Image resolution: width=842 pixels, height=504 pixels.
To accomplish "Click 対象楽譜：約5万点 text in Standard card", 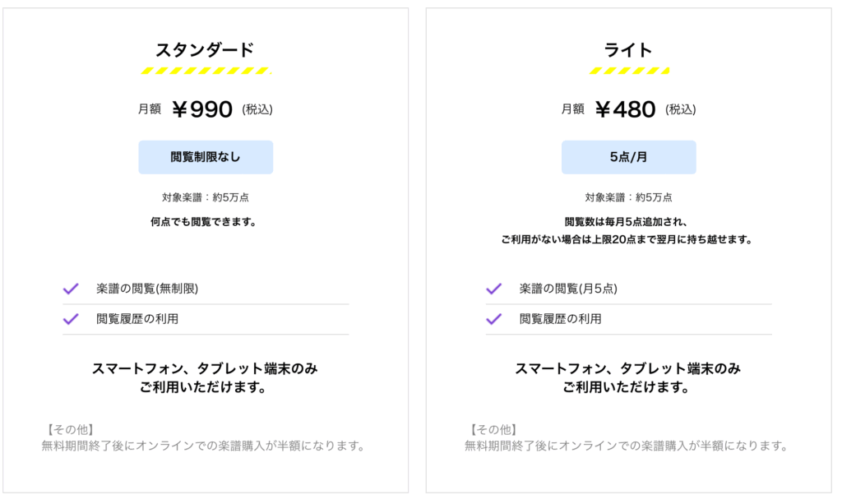I will [206, 197].
